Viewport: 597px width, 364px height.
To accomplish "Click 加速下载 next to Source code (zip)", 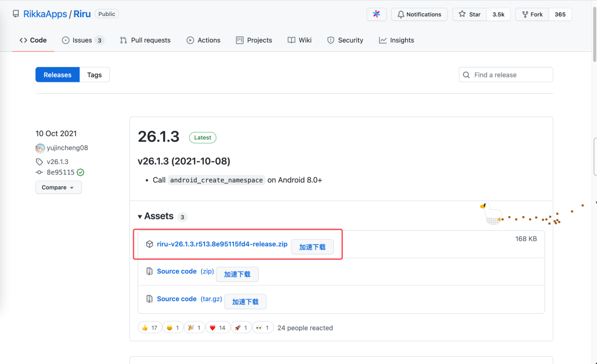I will (x=237, y=274).
